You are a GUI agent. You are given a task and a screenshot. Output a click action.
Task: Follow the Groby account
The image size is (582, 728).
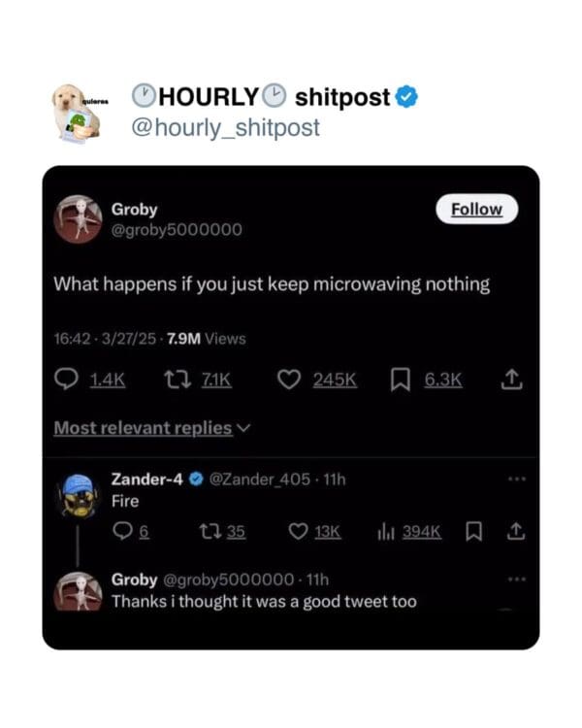coord(476,210)
